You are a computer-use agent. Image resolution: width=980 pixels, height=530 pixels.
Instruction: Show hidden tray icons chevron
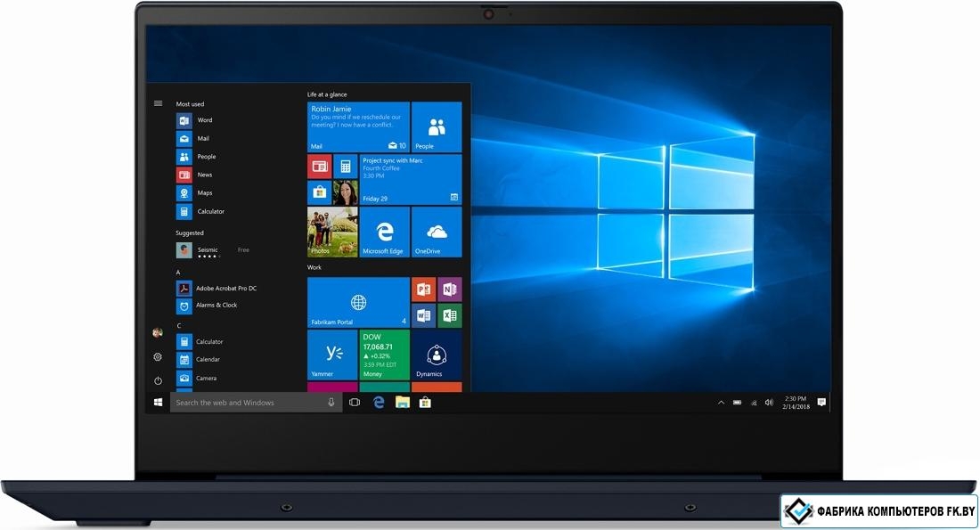pyautogui.click(x=722, y=403)
